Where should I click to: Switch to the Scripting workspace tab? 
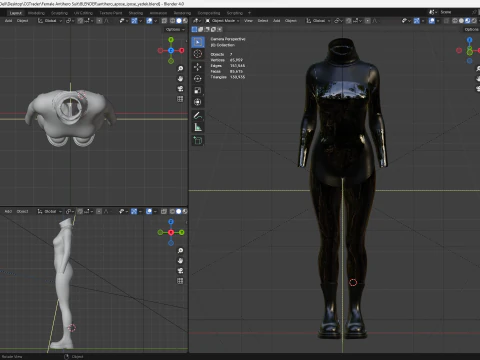coord(235,13)
